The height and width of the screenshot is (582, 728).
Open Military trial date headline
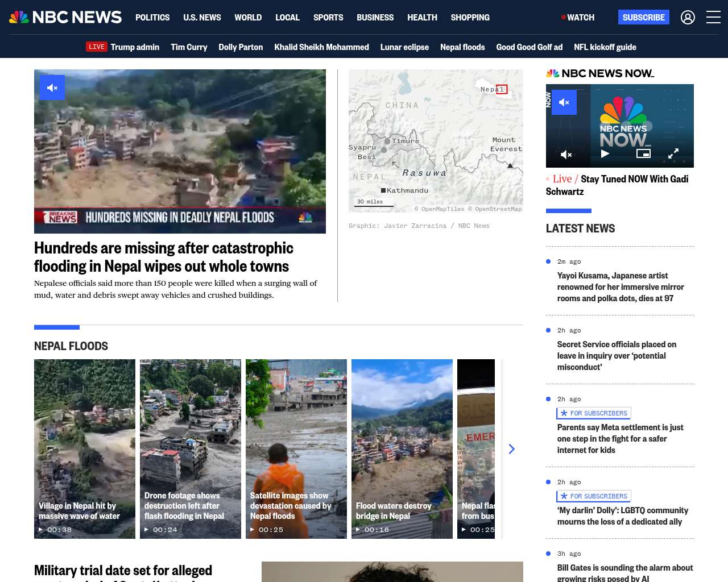click(x=123, y=572)
